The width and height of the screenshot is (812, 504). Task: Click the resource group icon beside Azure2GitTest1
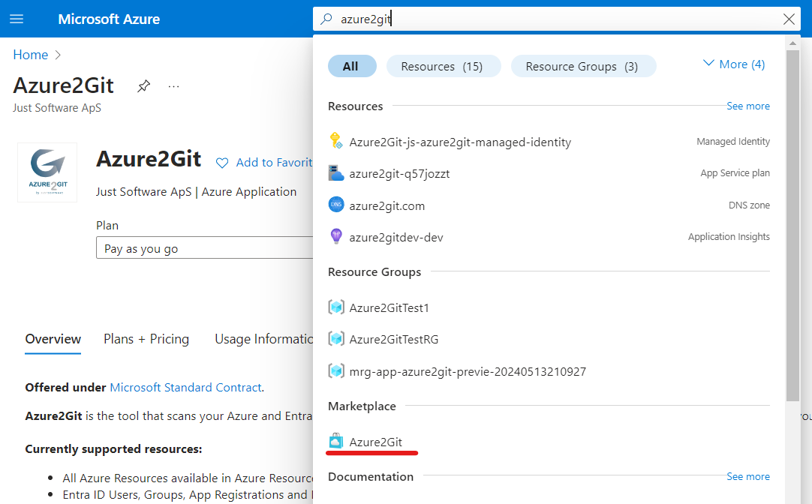pos(335,307)
